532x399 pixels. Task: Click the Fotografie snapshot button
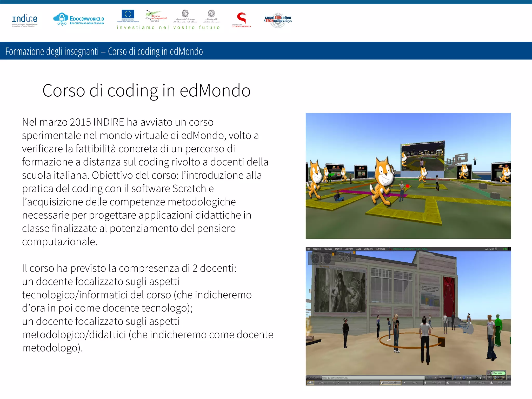coord(391,383)
